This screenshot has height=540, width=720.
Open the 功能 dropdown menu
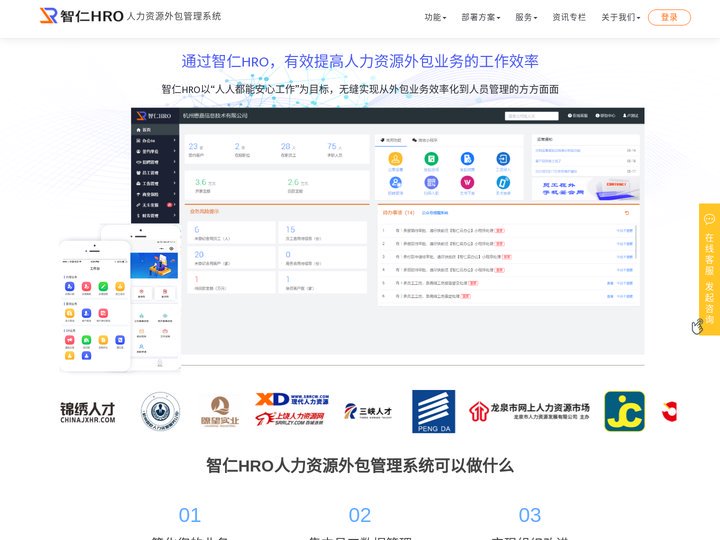point(435,17)
